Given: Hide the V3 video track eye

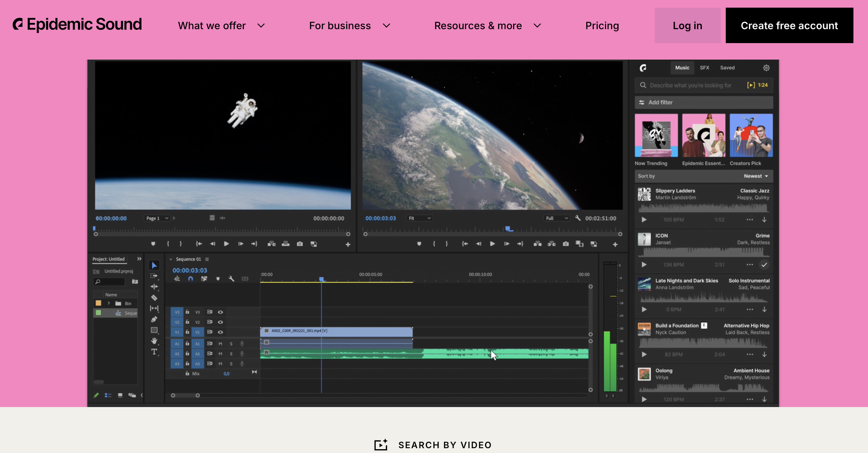Looking at the screenshot, I should point(220,312).
